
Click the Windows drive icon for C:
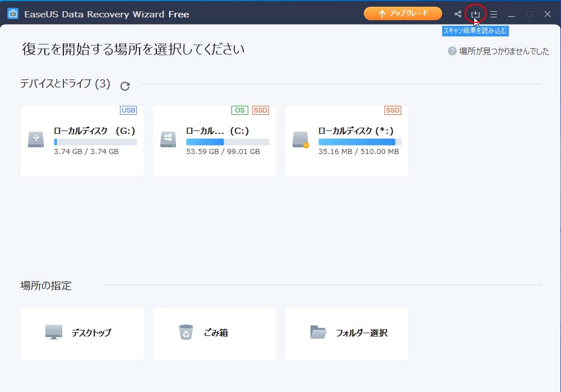click(x=168, y=139)
